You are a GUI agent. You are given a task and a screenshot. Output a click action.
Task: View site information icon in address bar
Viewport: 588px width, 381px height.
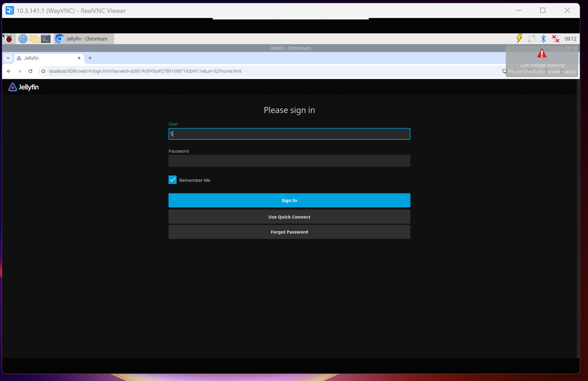click(43, 71)
